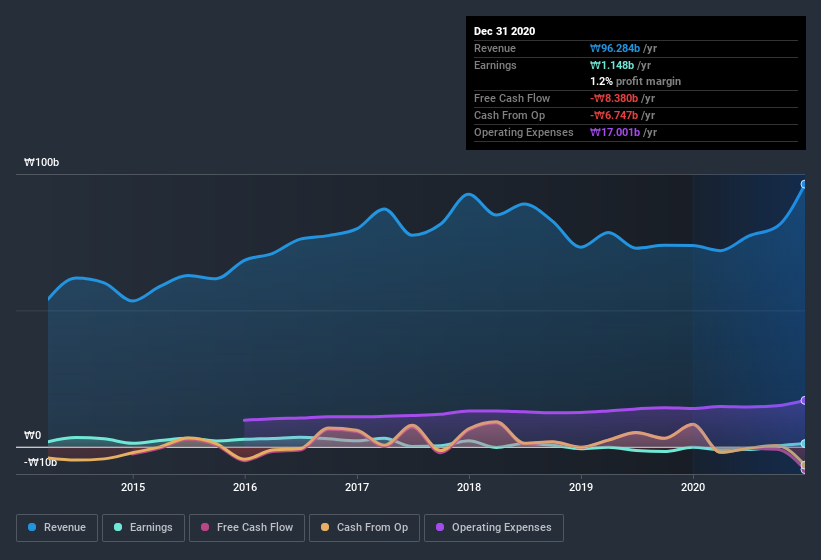
Task: Jump to the 2017 axis label
Action: click(x=357, y=487)
